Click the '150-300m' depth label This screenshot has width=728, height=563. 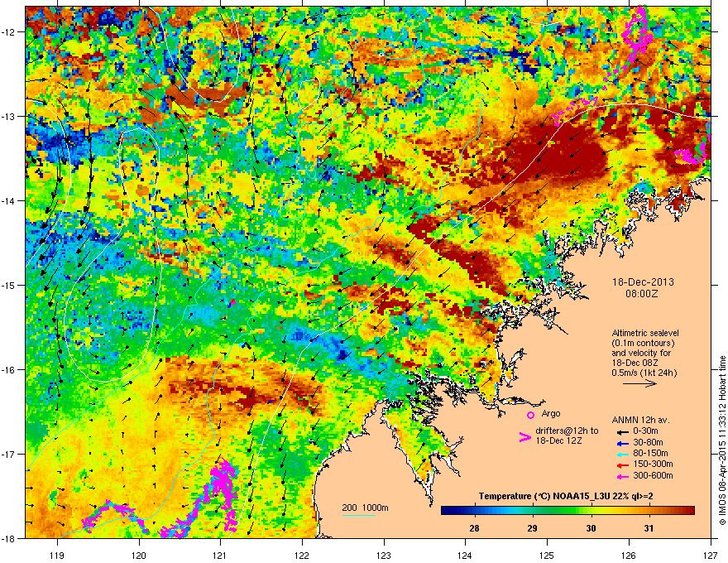(653, 464)
